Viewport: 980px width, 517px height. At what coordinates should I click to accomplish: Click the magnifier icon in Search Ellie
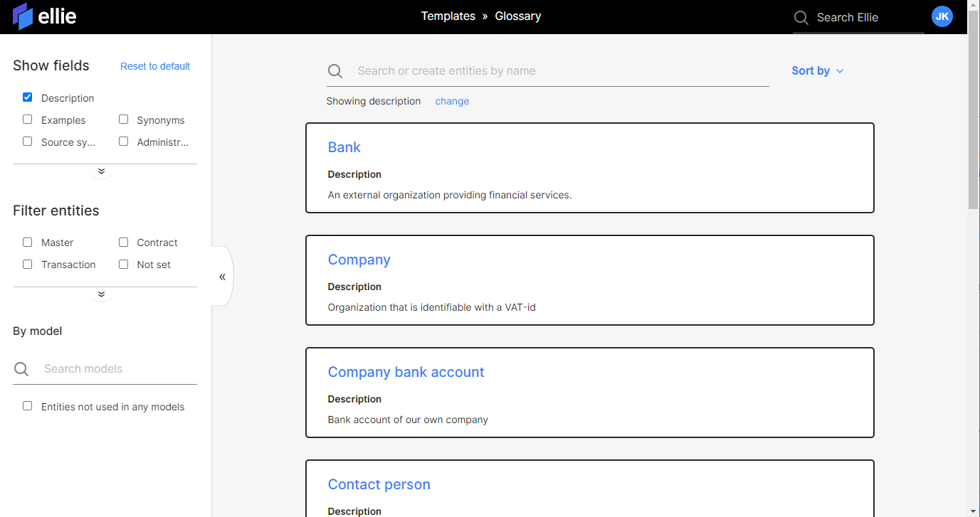point(801,18)
